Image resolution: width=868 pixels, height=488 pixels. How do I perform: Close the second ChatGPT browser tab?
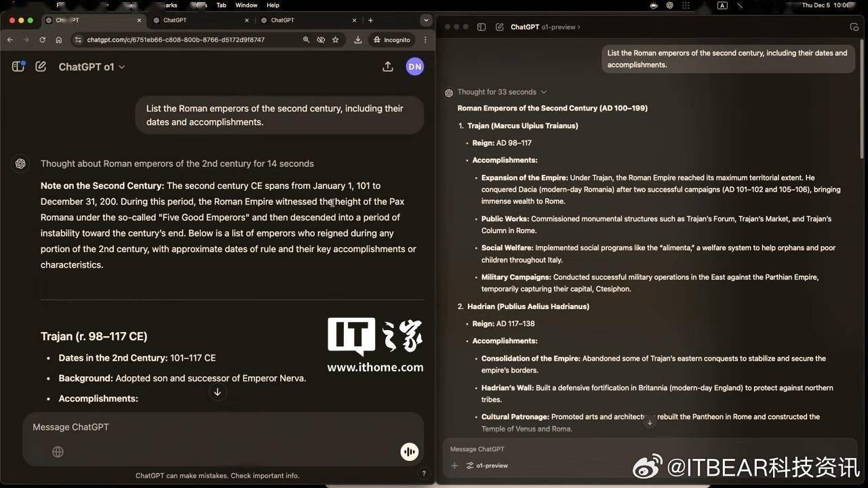click(x=247, y=20)
